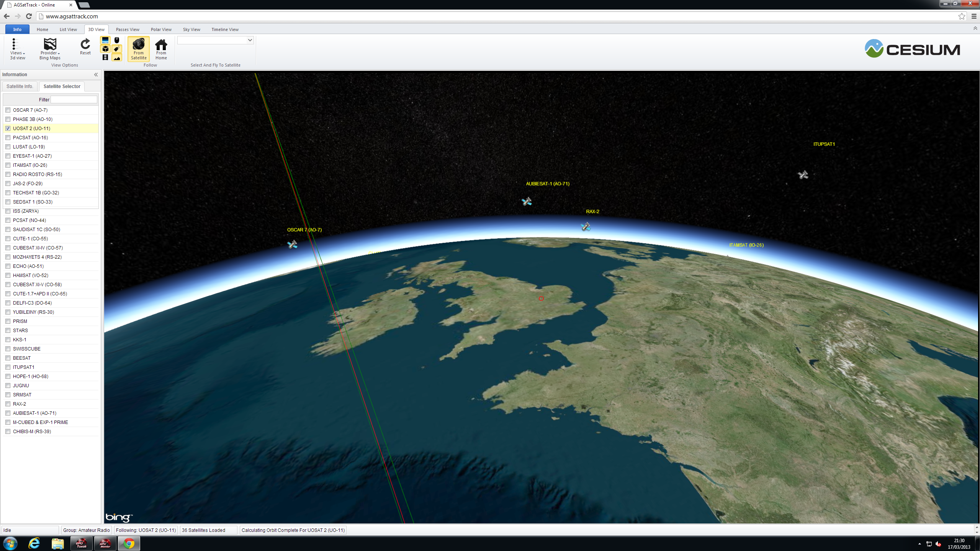Follow From Home view
The width and height of the screenshot is (980, 551).
point(161,49)
